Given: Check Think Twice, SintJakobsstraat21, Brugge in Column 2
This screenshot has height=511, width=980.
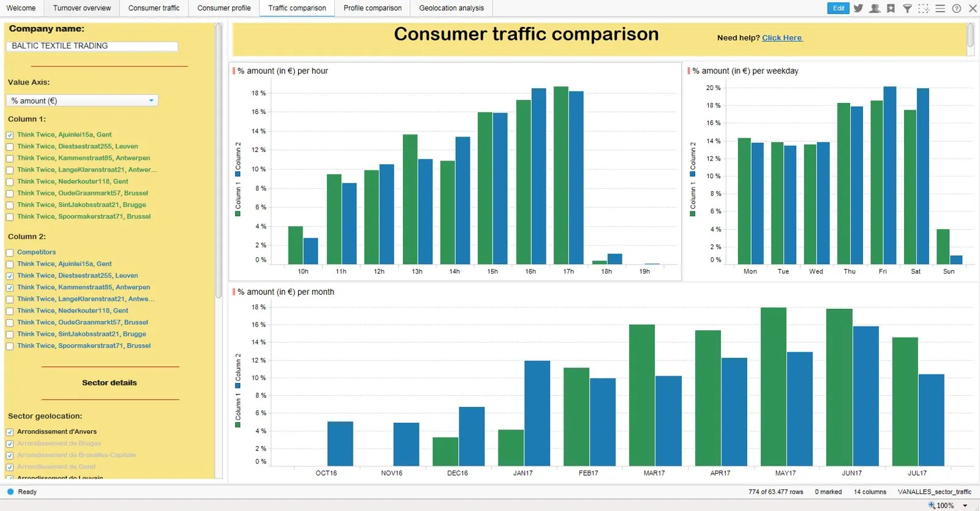Looking at the screenshot, I should tap(10, 335).
